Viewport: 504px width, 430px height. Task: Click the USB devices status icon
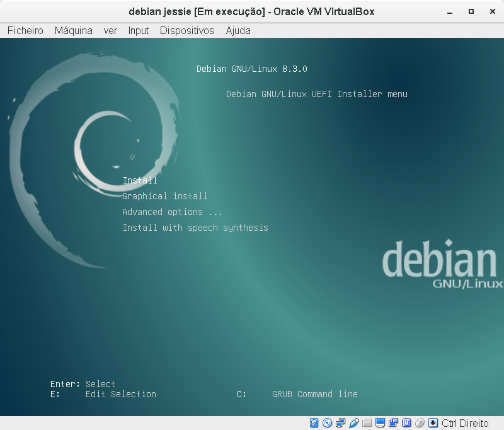tap(353, 423)
